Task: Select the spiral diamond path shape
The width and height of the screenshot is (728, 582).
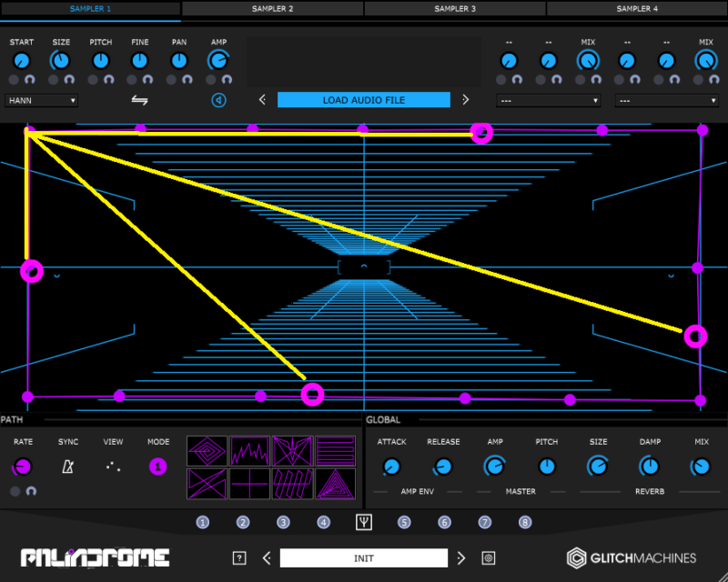Action: click(207, 451)
